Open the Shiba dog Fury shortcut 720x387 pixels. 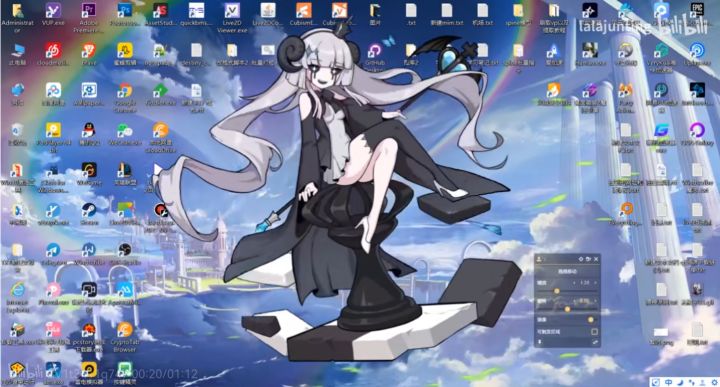(625, 90)
